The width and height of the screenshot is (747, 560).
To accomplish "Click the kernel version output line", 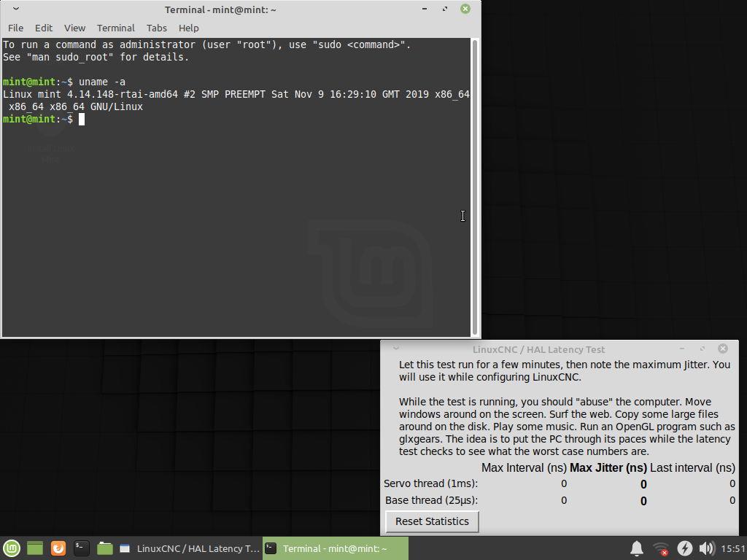I will tap(236, 101).
